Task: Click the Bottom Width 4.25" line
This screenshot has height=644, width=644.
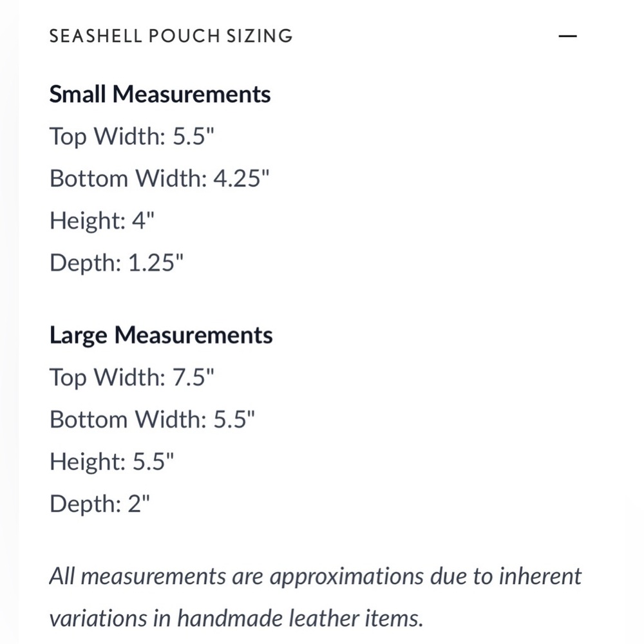Action: 159,178
